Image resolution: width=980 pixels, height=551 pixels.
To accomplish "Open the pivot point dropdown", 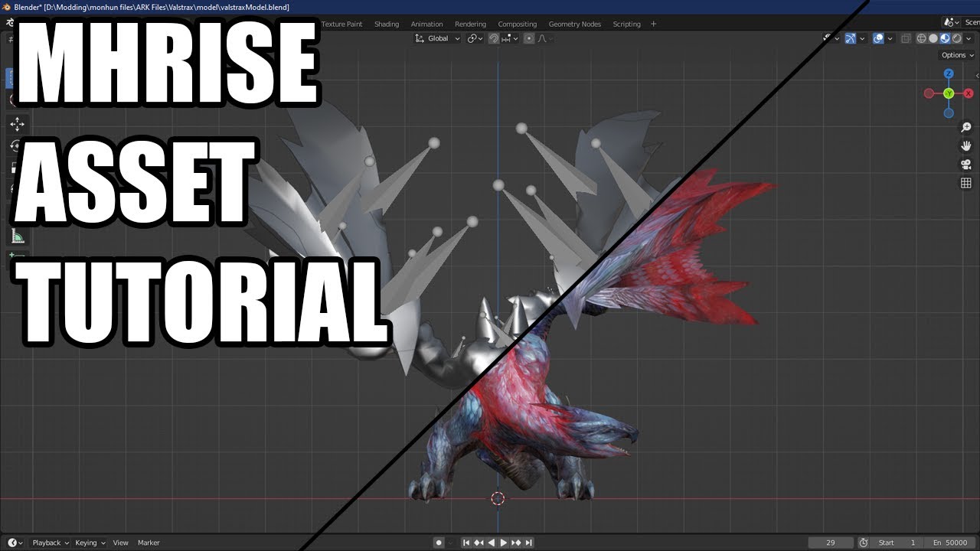I will click(475, 38).
